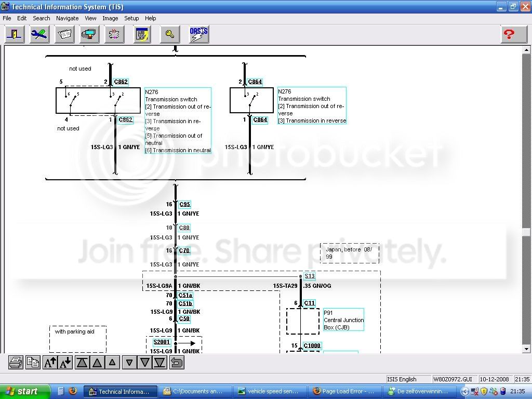Decrease text size with A down-arrow icon
Screen dimensions: 532x399
tap(65, 363)
